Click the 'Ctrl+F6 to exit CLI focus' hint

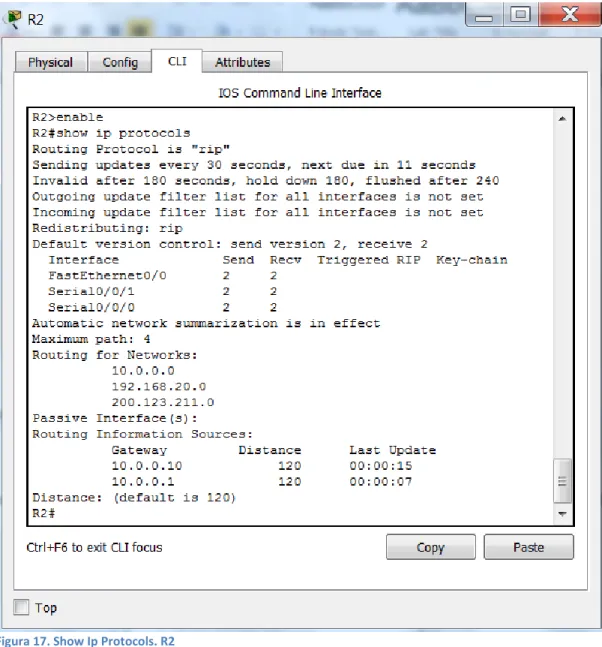pos(94,547)
